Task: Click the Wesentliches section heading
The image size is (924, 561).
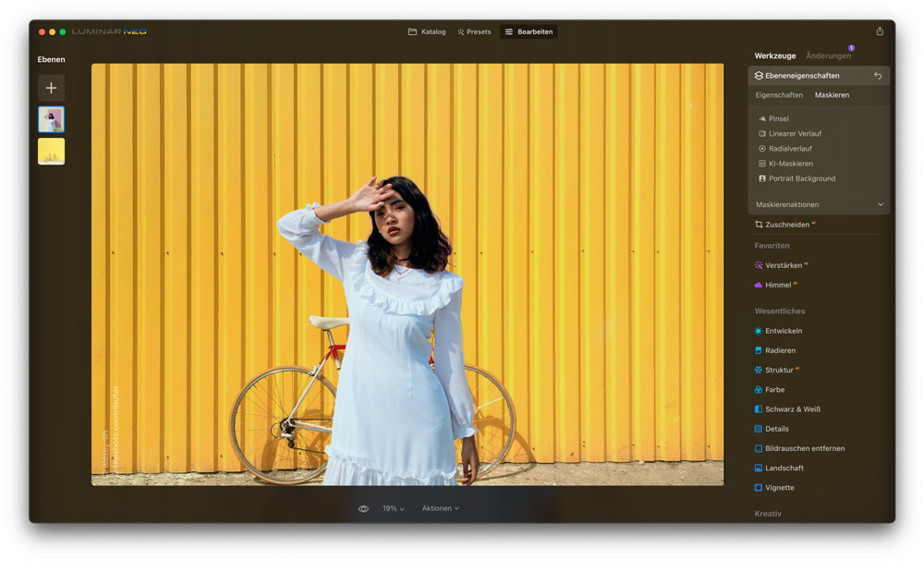Action: pyautogui.click(x=780, y=311)
